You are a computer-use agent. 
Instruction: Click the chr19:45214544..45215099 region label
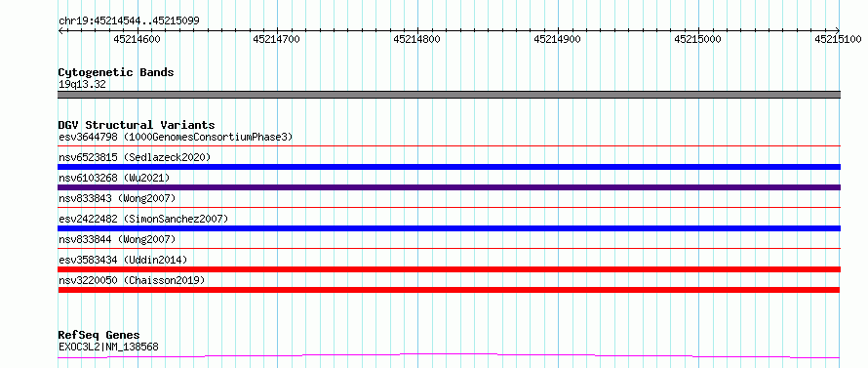[x=129, y=21]
